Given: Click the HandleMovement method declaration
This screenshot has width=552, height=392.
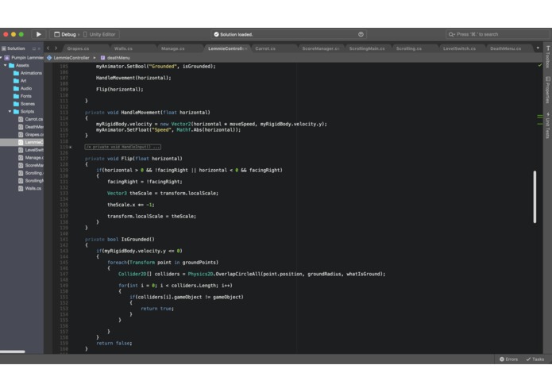Looking at the screenshot, I should point(148,113).
